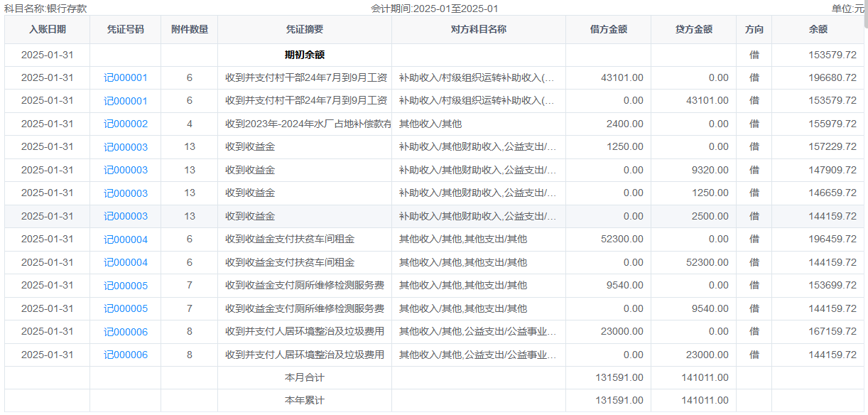Click the 凭证摘要 column header
The image size is (868, 415).
pos(305,30)
